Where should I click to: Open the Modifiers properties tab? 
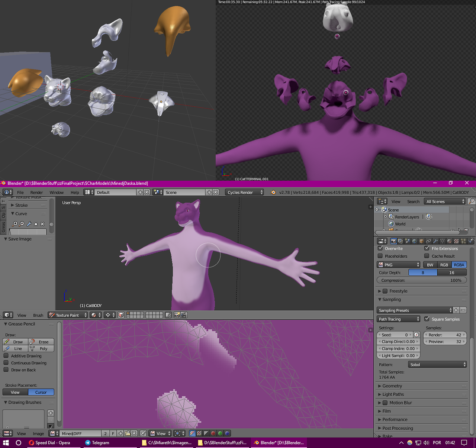coord(436,241)
